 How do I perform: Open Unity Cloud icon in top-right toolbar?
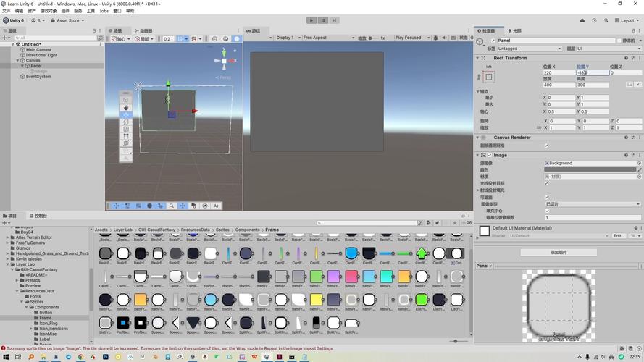pyautogui.click(x=582, y=20)
